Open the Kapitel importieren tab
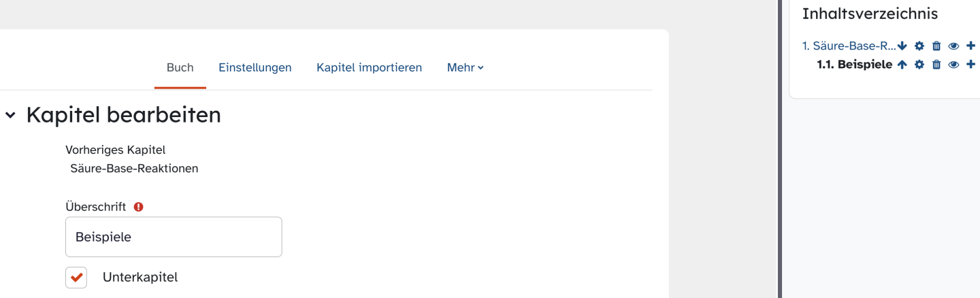980x298 pixels. (x=369, y=68)
